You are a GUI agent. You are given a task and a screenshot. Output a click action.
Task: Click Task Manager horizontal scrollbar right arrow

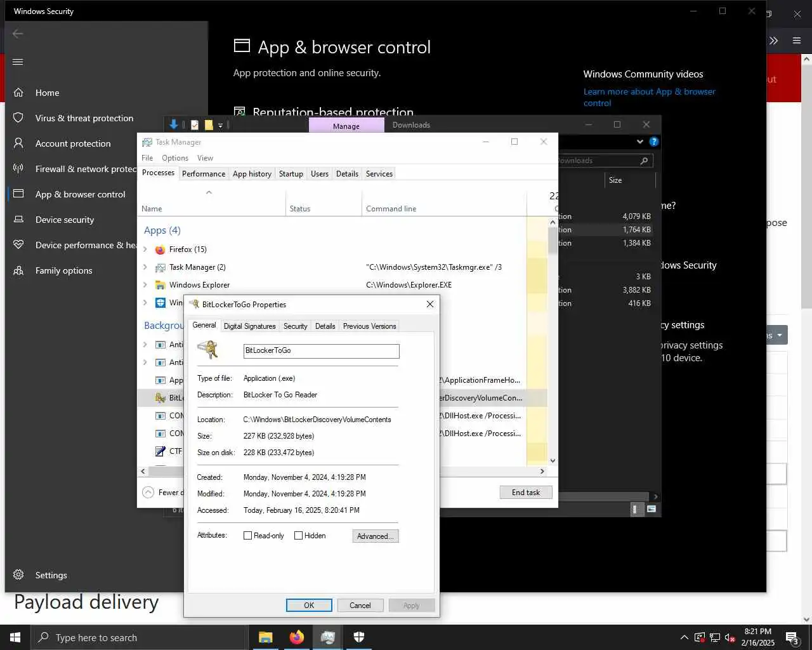(542, 471)
